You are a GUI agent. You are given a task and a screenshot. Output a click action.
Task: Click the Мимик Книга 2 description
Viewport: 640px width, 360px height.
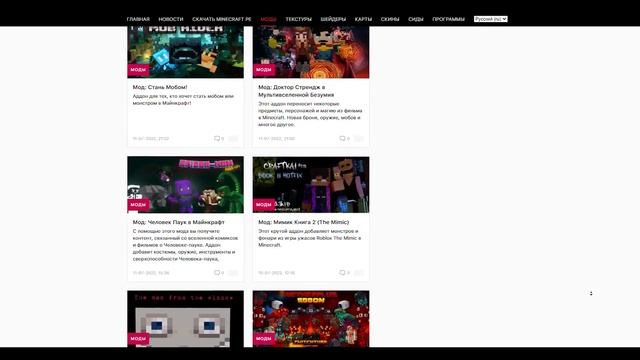coord(309,238)
